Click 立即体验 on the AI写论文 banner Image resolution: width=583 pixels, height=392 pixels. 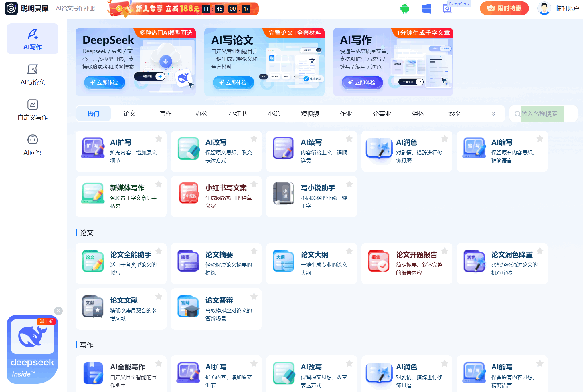(x=234, y=83)
